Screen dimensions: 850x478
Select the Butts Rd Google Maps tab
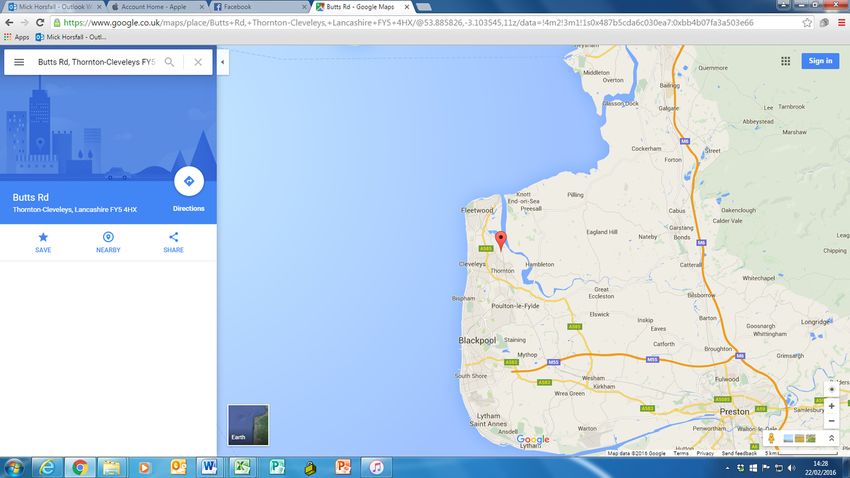click(x=362, y=7)
